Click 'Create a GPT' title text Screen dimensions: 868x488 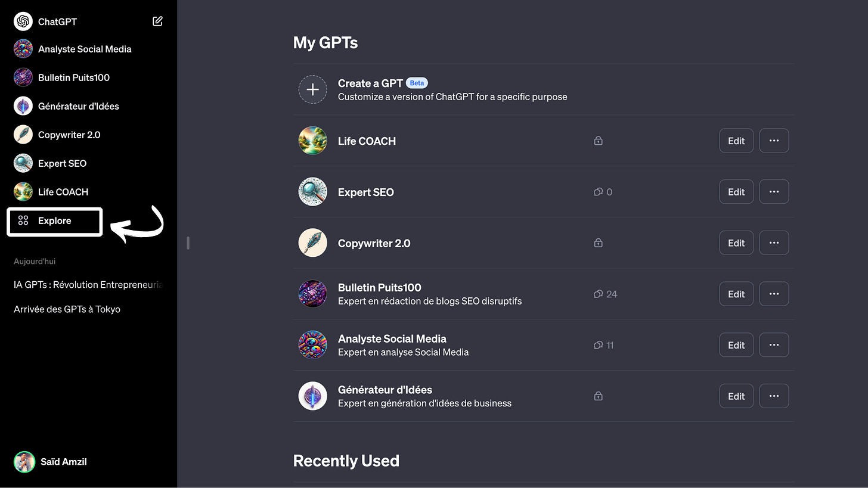370,83
